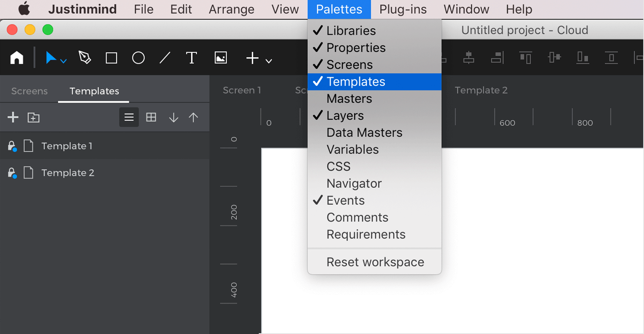644x334 pixels.
Task: Open the Justinmind application menu
Action: [82, 9]
